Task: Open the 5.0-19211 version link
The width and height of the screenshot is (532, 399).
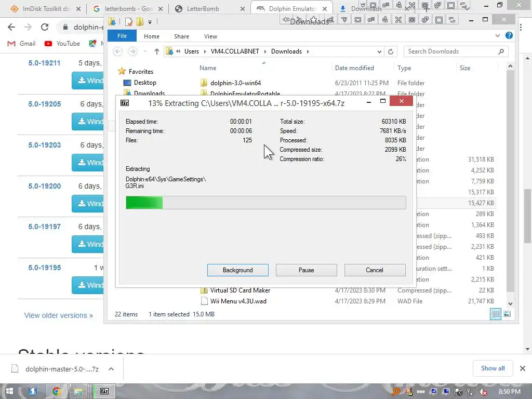Action: coord(45,63)
